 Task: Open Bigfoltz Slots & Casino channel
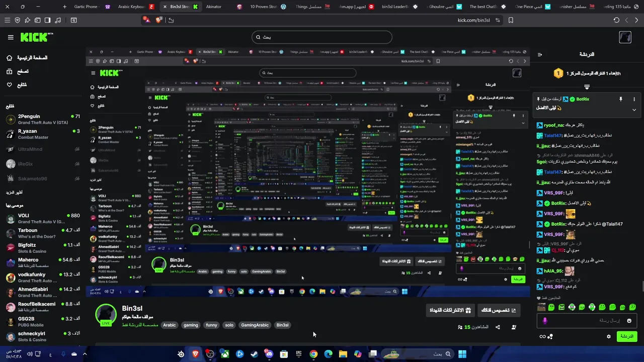point(42,248)
